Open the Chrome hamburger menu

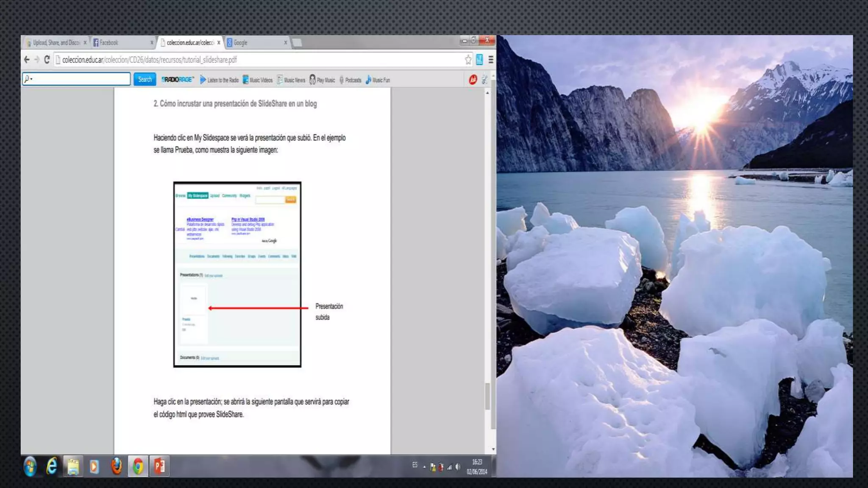491,60
